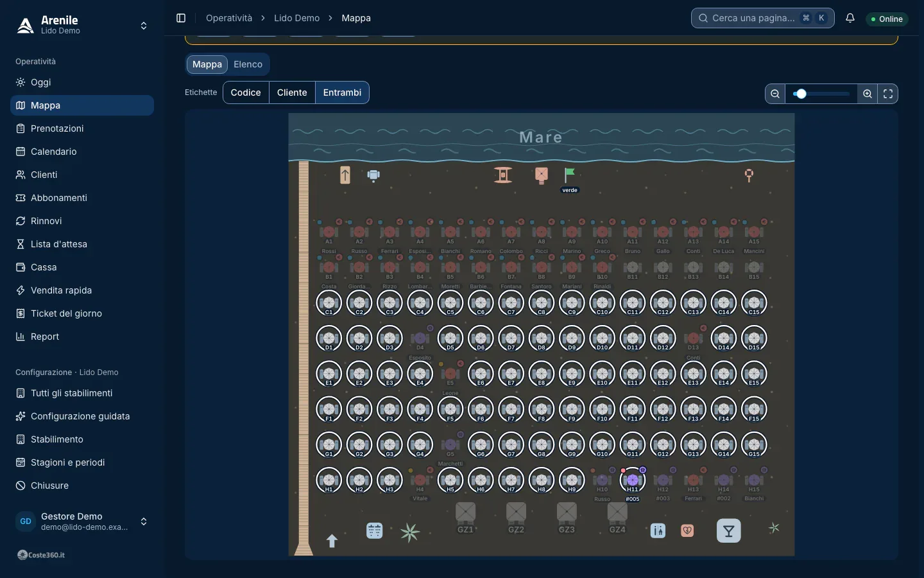Open Stagioni e periodi settings
Viewport: 924px width, 578px height.
click(82, 462)
